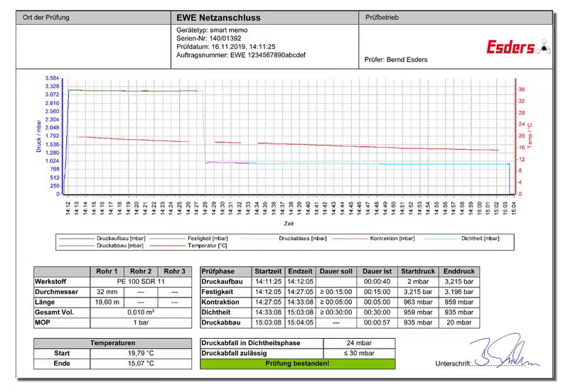Select the Auftragsnummer line

241,55
